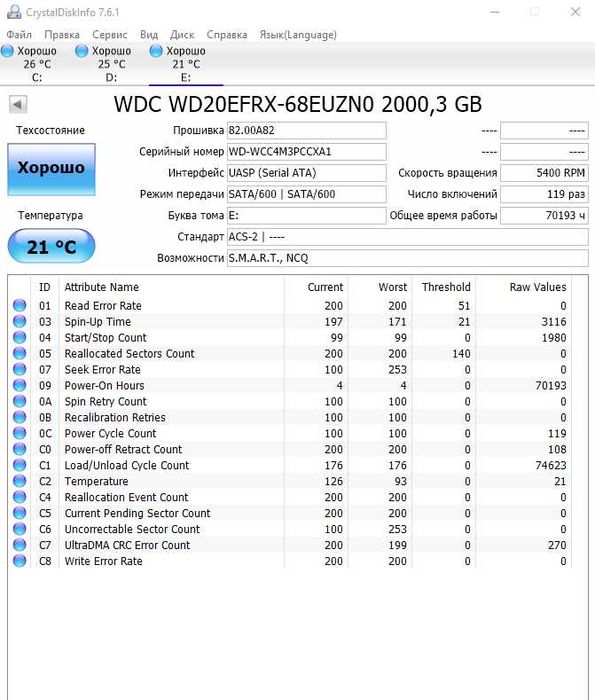Click the status icon of Load/Unload Cycle Count
The width and height of the screenshot is (595, 700).
(x=20, y=465)
